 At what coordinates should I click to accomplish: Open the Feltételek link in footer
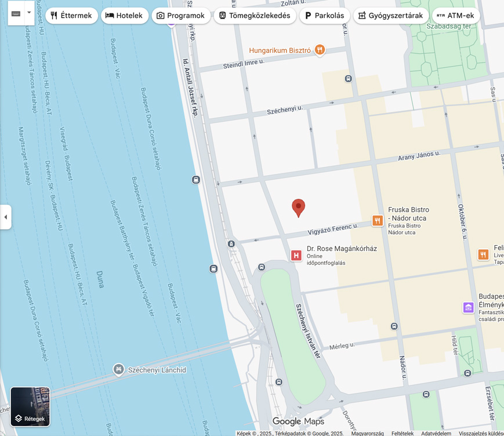(x=403, y=433)
